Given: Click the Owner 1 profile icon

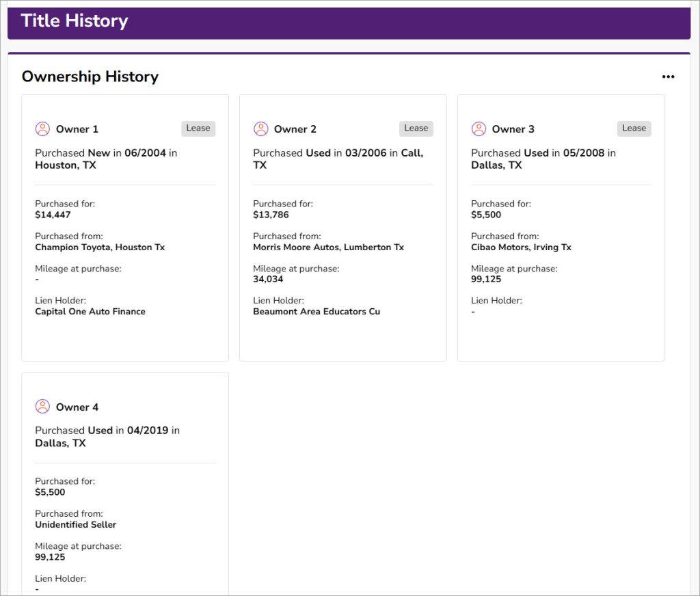Looking at the screenshot, I should pos(42,129).
